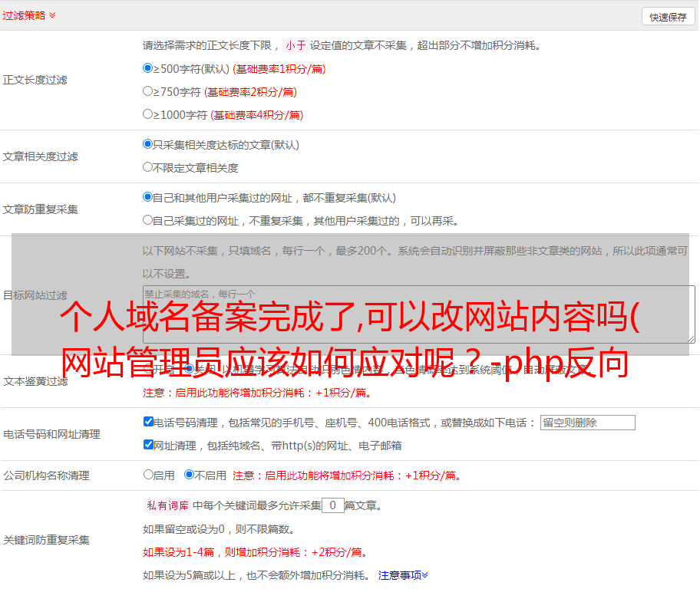Click the 正文长度过滤 row label
Viewport: 700px width, 589px height.
(x=35, y=80)
